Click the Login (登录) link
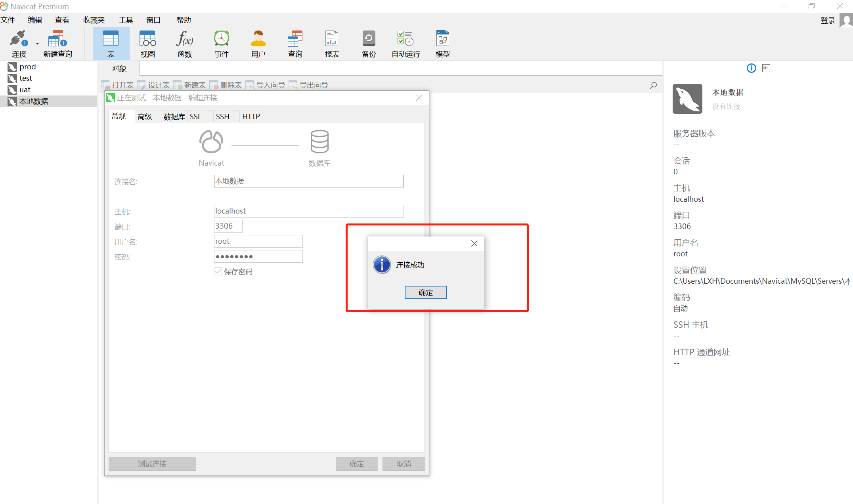 pos(828,21)
